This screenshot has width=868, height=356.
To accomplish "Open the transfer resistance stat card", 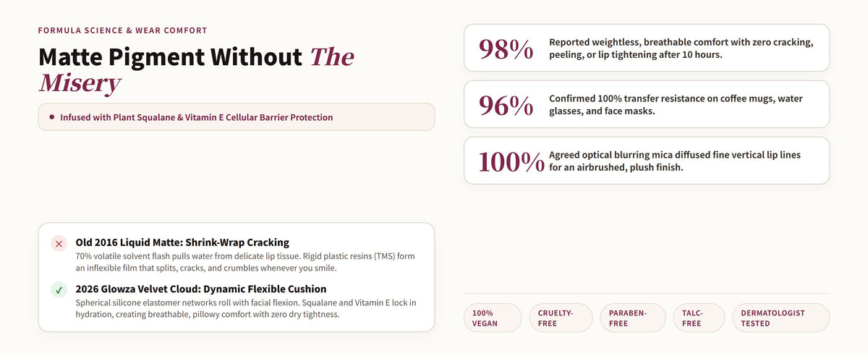I will click(x=647, y=104).
